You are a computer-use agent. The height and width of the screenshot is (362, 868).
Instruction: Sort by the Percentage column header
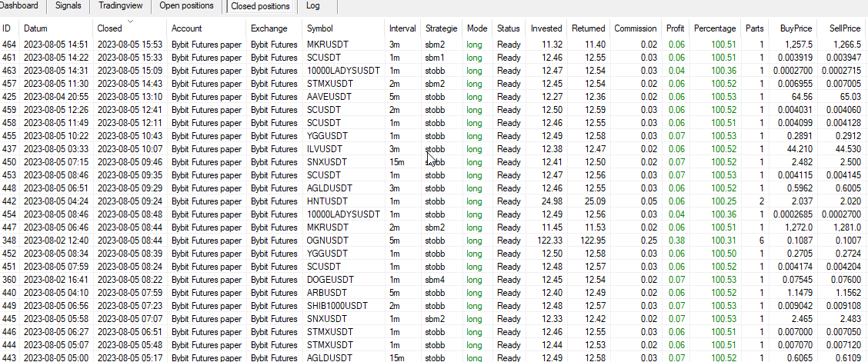coord(715,28)
